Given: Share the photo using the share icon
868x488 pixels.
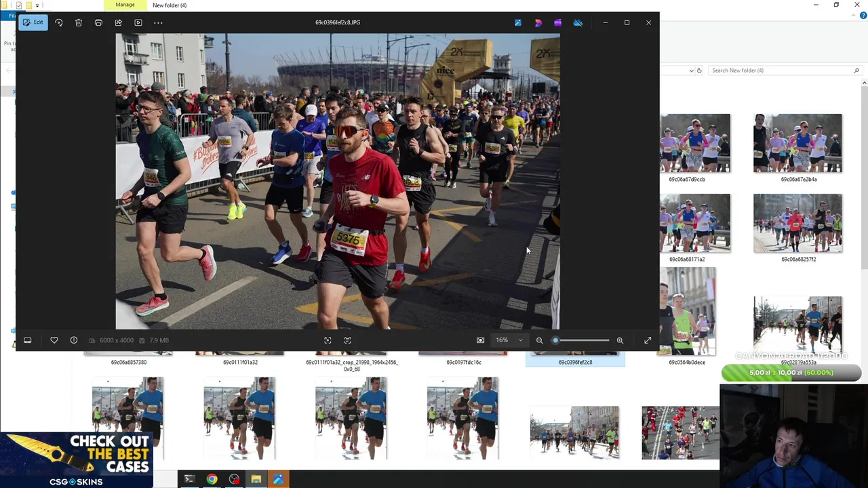Looking at the screenshot, I should coord(118,22).
